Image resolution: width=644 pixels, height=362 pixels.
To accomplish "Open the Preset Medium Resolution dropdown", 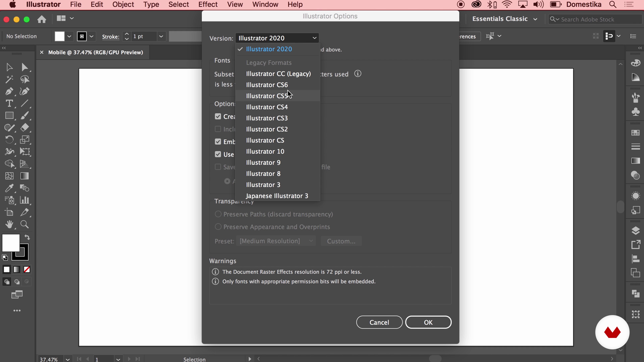I will (x=276, y=241).
